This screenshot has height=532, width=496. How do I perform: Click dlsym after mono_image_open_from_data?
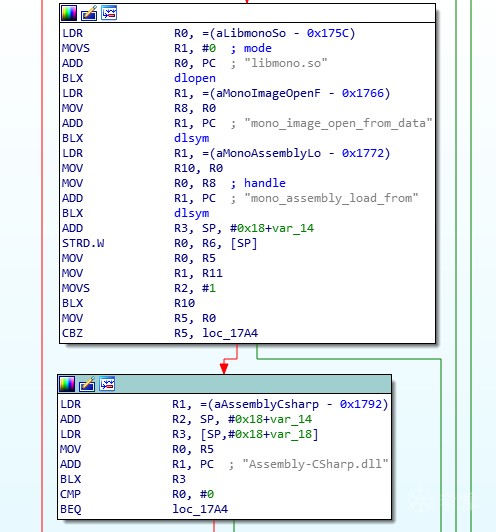coord(191,138)
